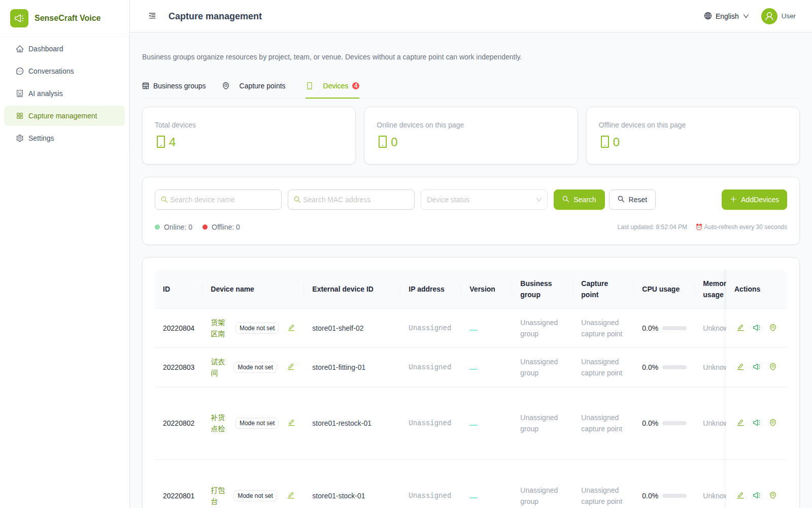Select Capture management in the sidebar

[64, 116]
